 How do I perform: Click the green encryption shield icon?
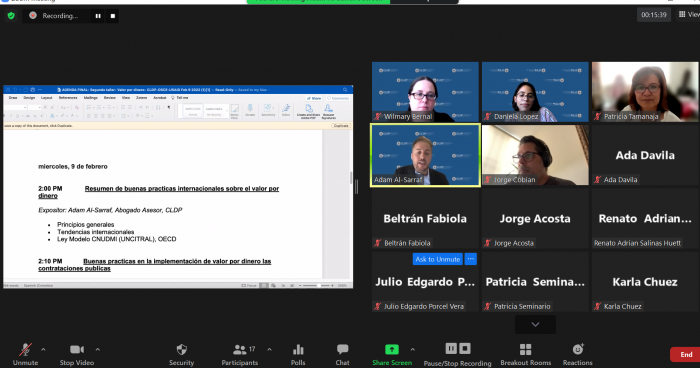click(11, 16)
